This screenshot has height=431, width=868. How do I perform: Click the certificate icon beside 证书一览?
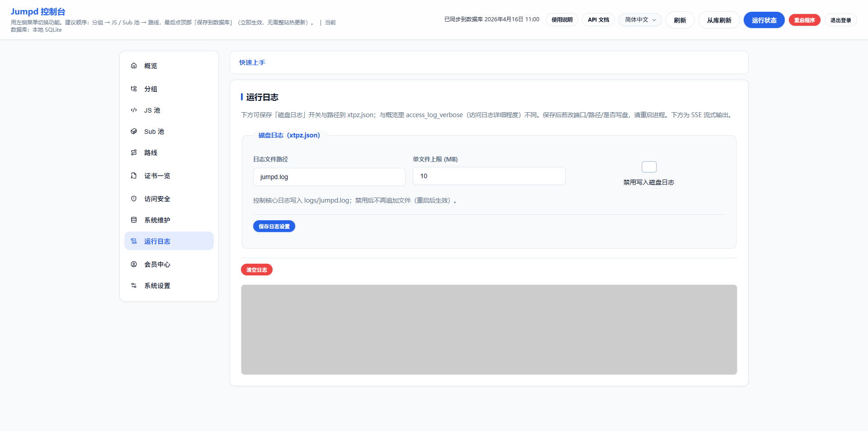click(134, 175)
